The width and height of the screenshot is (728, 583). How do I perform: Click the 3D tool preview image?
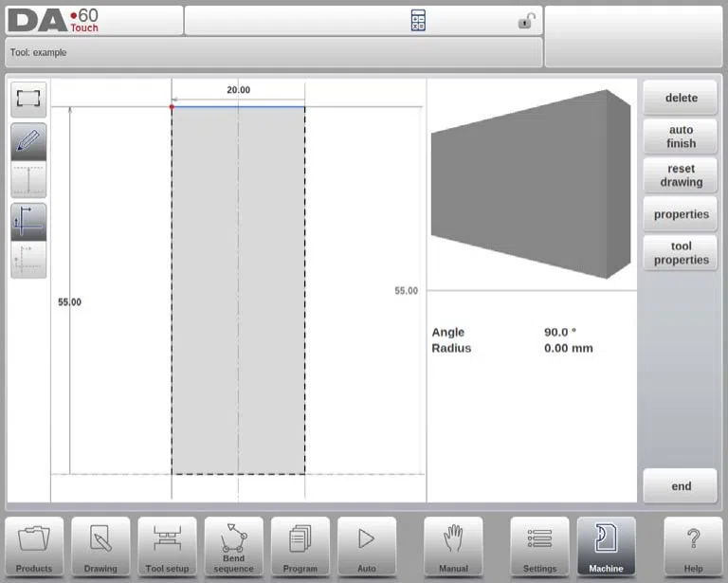(531, 184)
